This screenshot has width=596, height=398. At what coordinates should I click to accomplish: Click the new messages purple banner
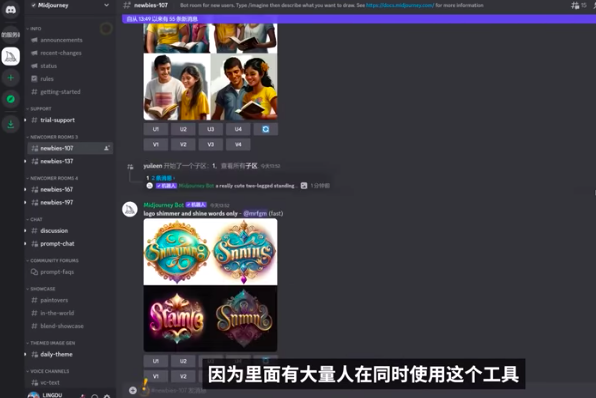click(359, 19)
